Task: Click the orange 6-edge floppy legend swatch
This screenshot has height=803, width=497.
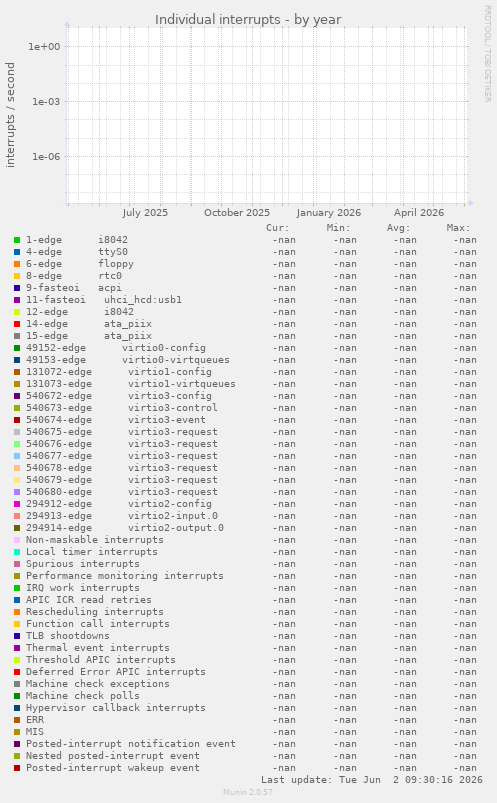Action: pos(17,264)
